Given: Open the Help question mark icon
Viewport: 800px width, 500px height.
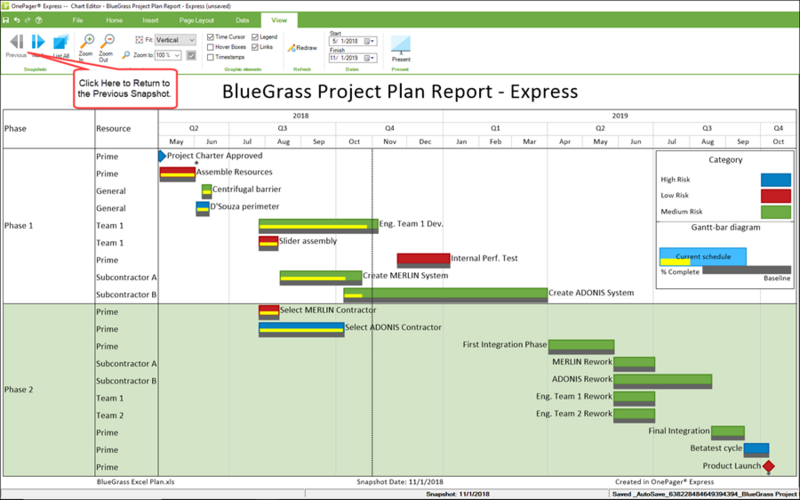Looking at the screenshot, I should (39, 20).
